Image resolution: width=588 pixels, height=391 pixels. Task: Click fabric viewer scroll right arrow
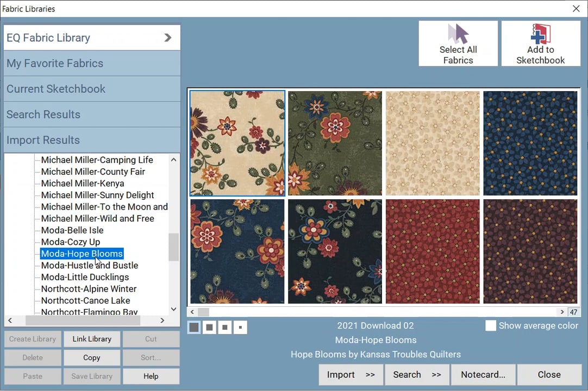tap(562, 312)
